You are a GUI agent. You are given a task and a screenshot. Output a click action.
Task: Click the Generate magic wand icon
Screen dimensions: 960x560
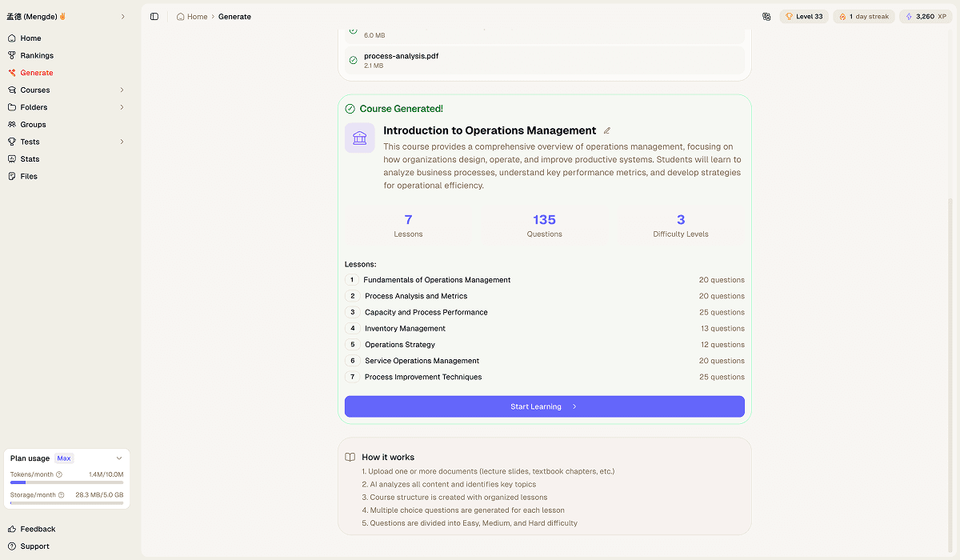[x=11, y=72]
